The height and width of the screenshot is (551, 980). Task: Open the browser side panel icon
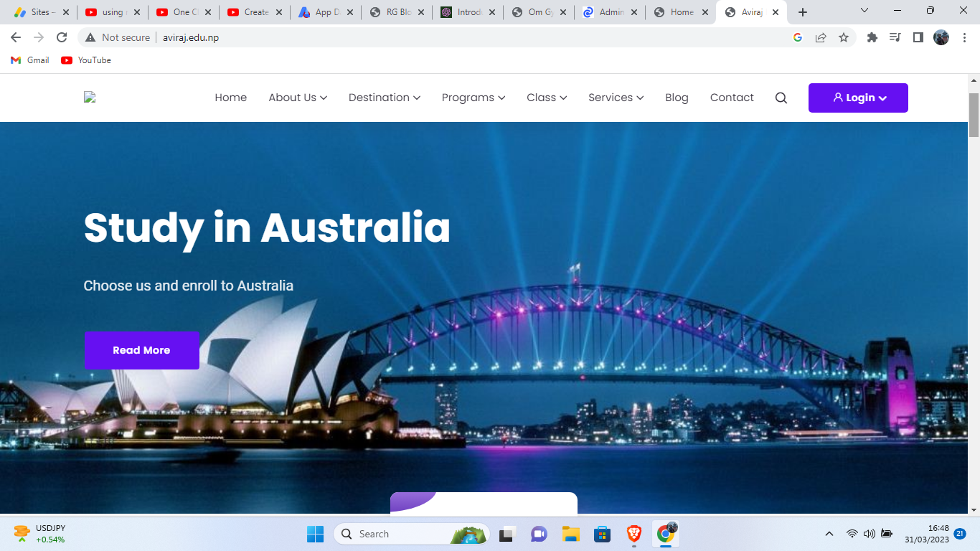pos(918,37)
